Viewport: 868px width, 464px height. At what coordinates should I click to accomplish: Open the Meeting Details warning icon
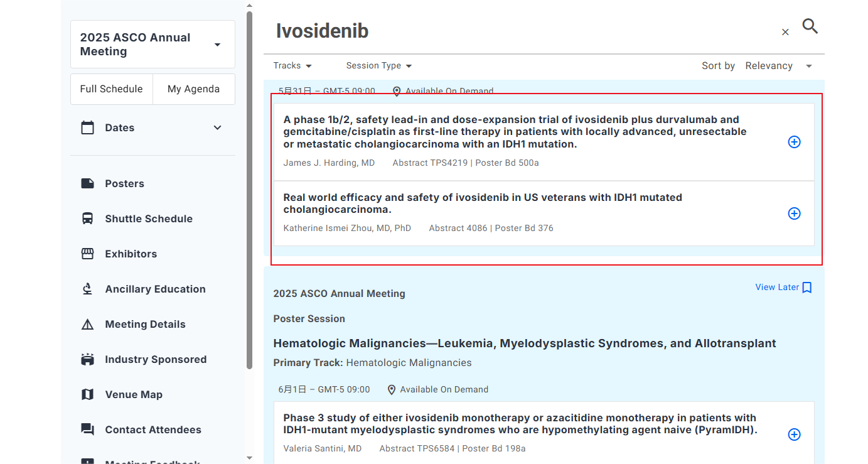tap(88, 324)
